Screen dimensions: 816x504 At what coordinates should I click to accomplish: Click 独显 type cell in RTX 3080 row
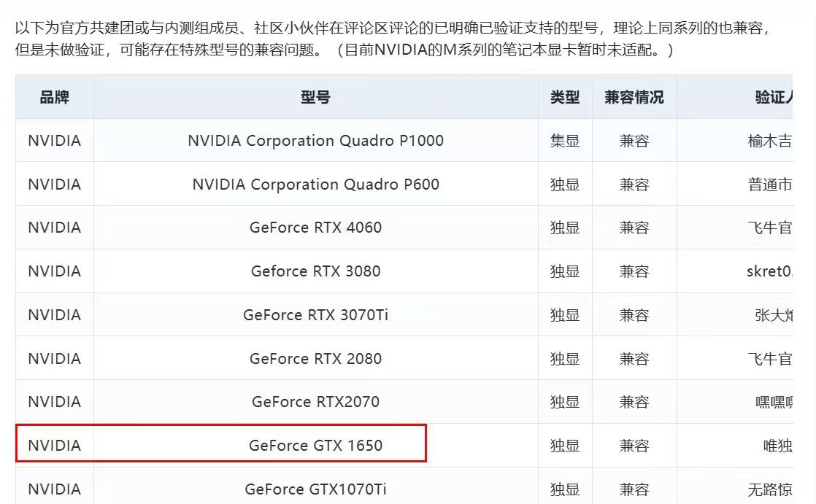click(565, 271)
